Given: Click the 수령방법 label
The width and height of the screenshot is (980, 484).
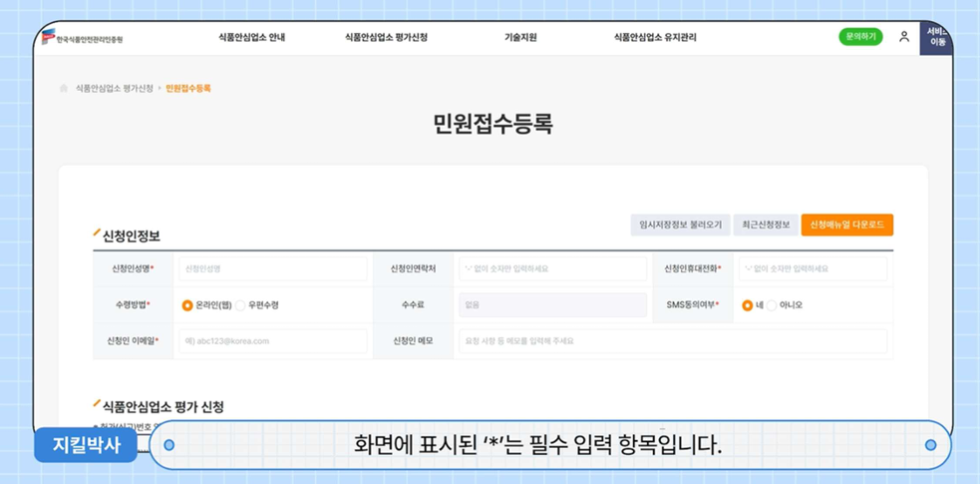Looking at the screenshot, I should click(134, 305).
